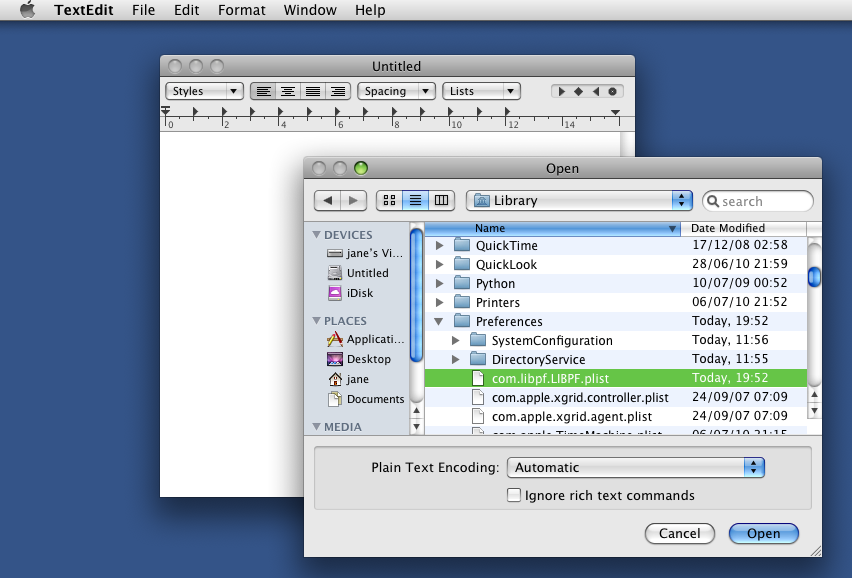Switch Open dialog to icon view
Image resolution: width=852 pixels, height=578 pixels.
[x=390, y=200]
